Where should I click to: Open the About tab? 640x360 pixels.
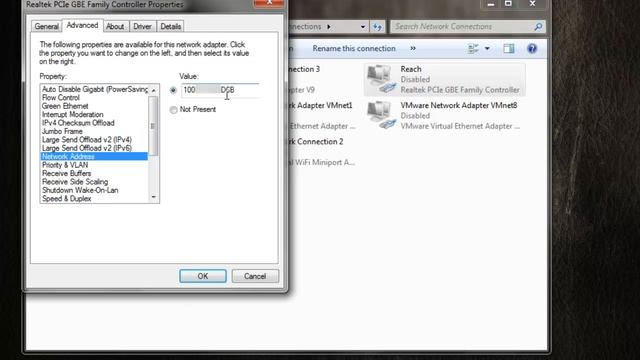point(115,26)
